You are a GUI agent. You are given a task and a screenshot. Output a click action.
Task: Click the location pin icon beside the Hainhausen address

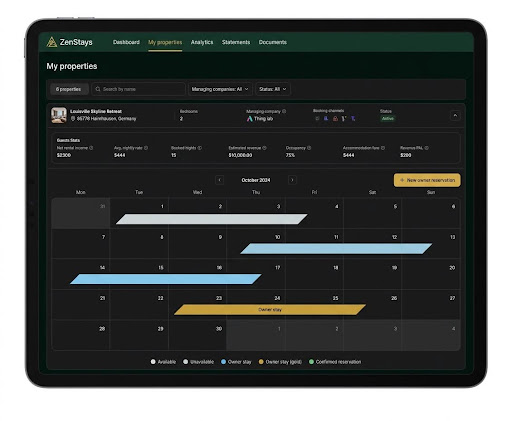[73, 119]
